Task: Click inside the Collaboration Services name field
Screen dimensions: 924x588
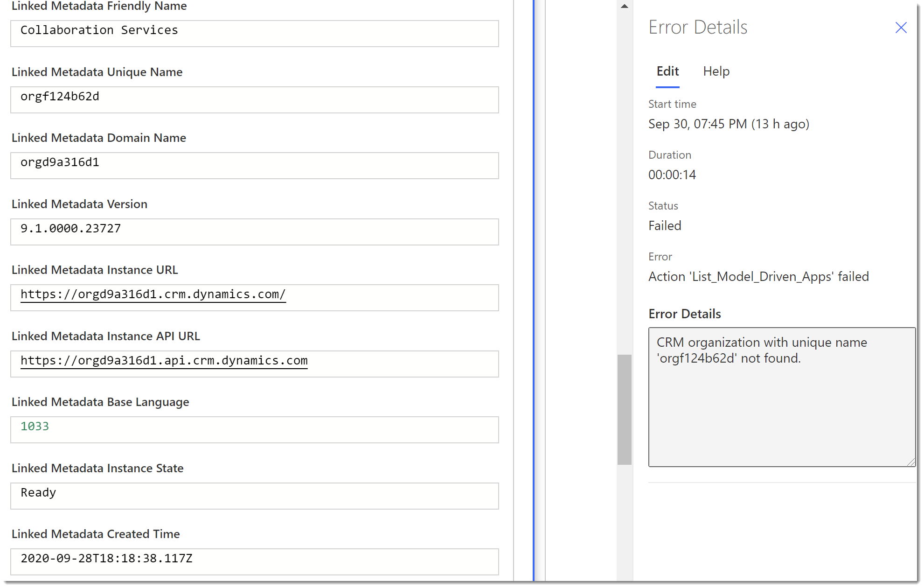Action: point(254,33)
